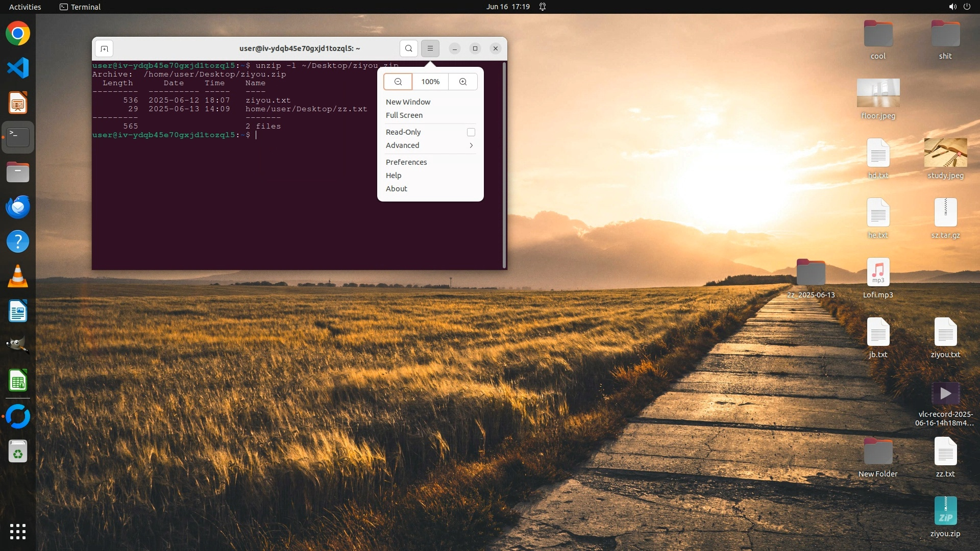Open VLC media player from the dock
The width and height of the screenshot is (980, 551).
[x=18, y=277]
